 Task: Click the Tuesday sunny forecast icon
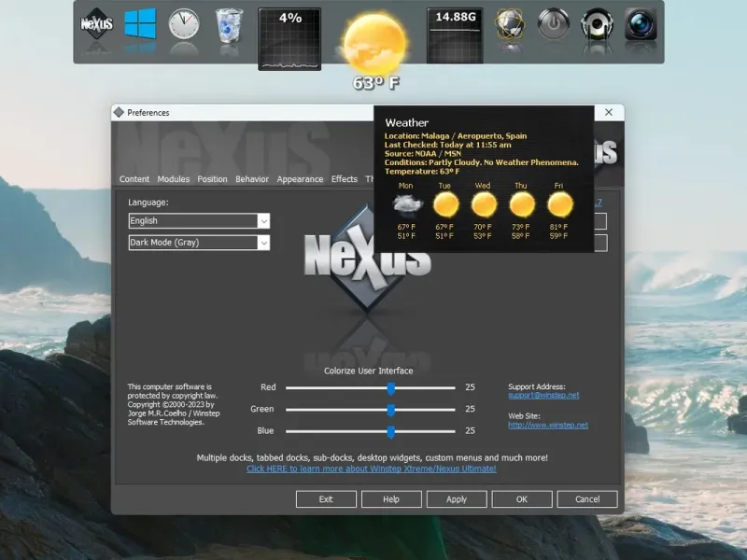click(x=446, y=204)
